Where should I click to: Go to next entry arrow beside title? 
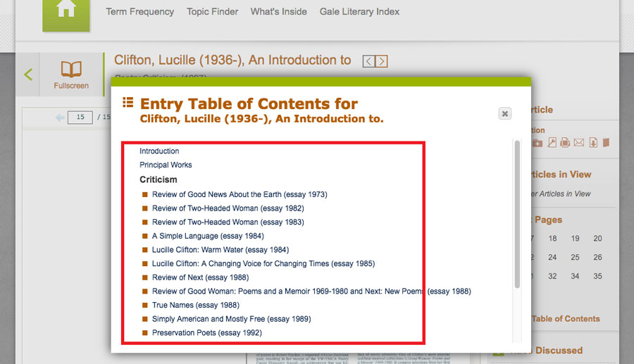[x=381, y=62]
